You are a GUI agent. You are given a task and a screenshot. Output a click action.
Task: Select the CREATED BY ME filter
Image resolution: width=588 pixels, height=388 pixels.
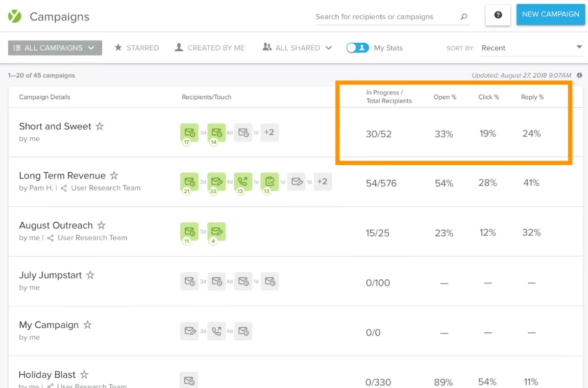click(210, 47)
